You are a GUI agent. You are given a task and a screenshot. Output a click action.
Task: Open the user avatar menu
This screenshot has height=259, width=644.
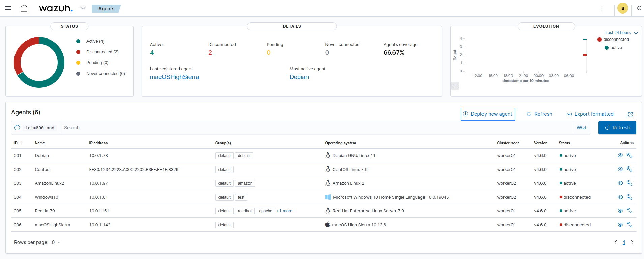(x=622, y=8)
